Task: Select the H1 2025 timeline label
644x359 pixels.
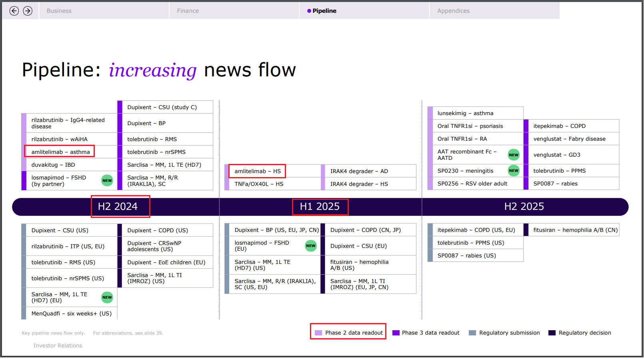Action: tap(320, 207)
